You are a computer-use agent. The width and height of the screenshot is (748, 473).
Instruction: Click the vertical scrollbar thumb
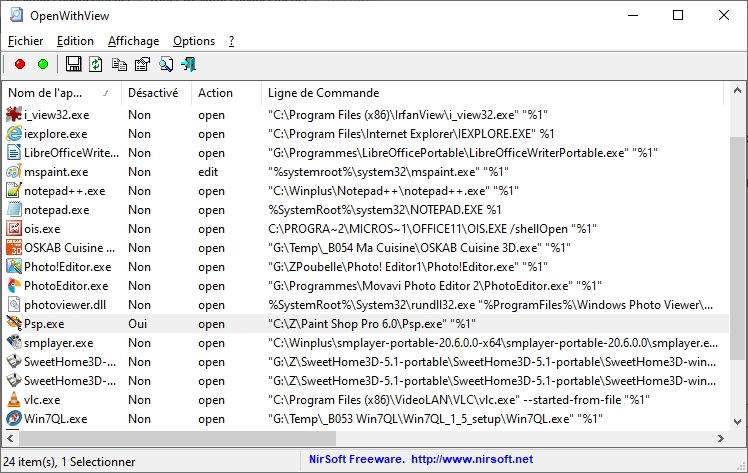coord(737,248)
